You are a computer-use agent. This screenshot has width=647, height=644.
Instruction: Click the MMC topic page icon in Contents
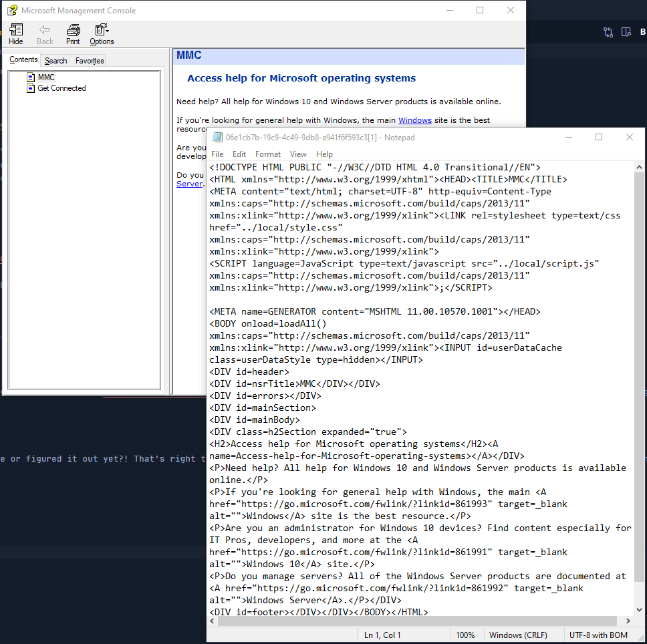tap(31, 77)
